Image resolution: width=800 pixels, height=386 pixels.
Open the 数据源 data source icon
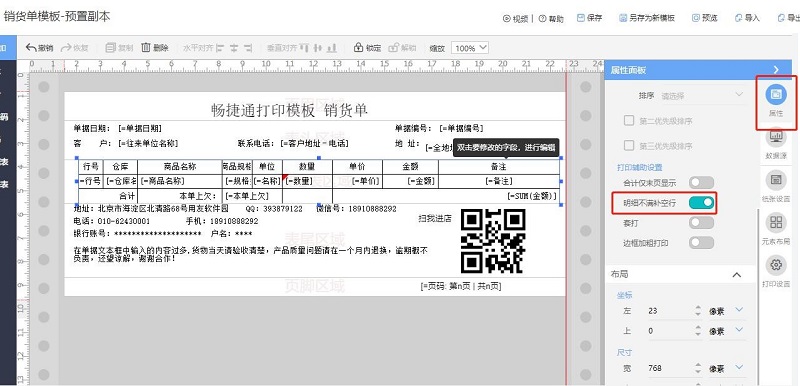click(x=776, y=137)
